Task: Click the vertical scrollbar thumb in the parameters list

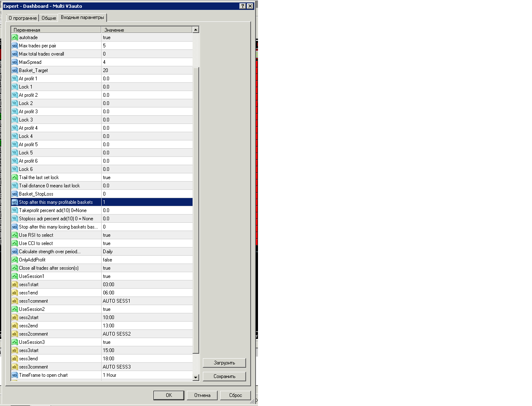Action: (x=196, y=210)
